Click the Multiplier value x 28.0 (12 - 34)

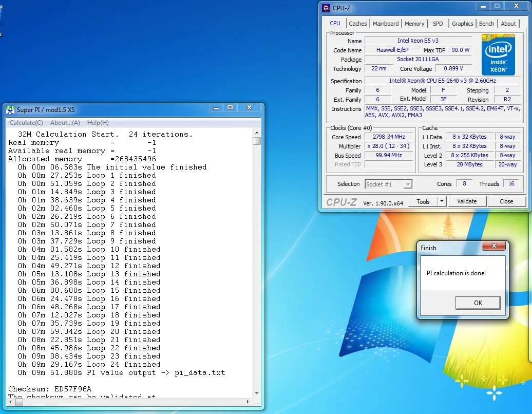click(389, 146)
